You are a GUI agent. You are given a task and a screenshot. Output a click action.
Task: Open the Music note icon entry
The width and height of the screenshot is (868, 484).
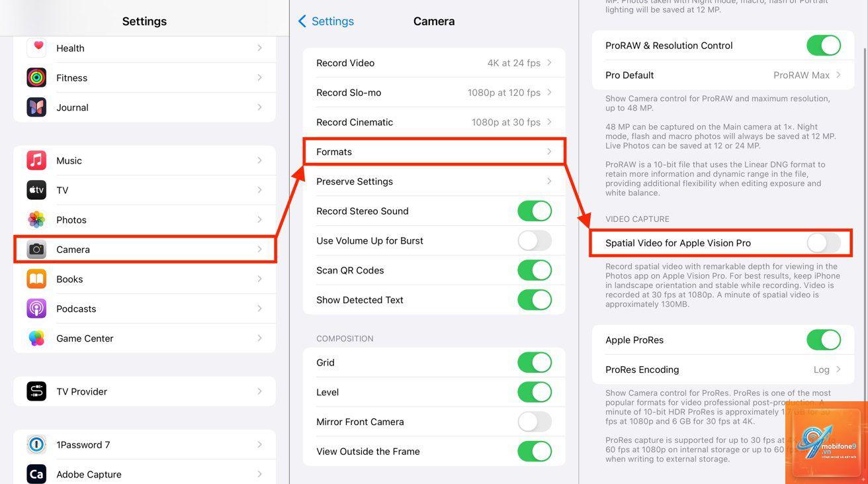click(36, 160)
